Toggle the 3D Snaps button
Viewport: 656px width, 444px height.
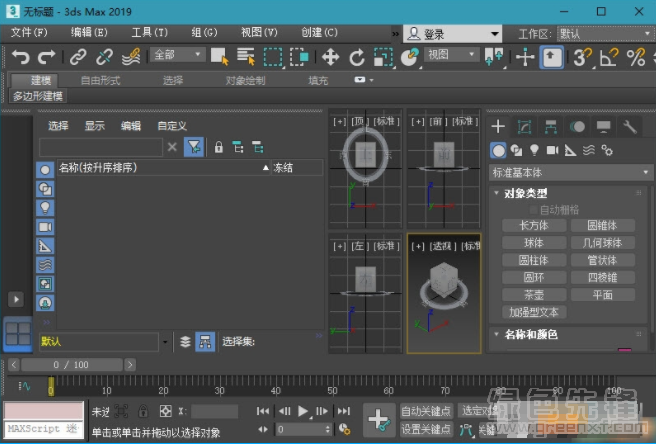(x=582, y=56)
